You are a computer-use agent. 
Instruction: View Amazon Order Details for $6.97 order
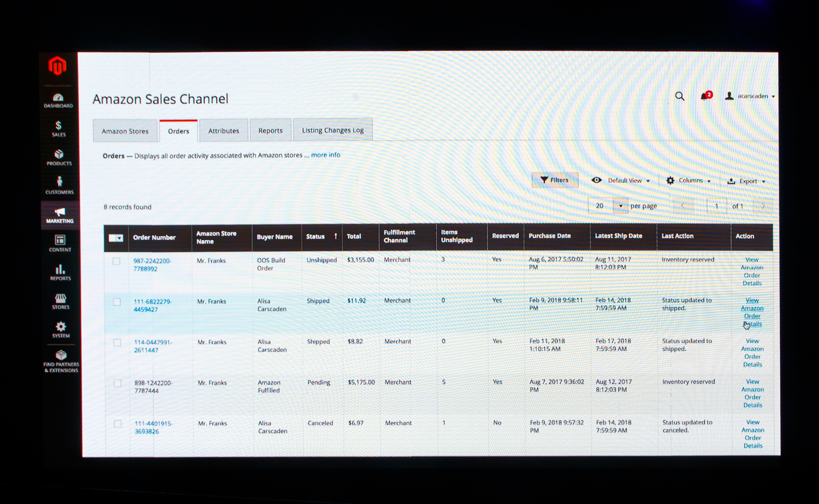tap(753, 434)
